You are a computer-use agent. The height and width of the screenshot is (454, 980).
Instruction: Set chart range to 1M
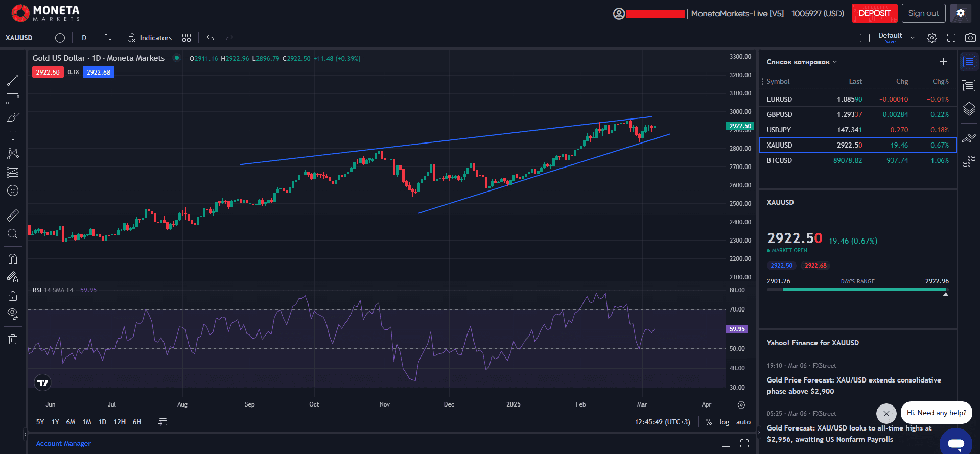click(87, 422)
